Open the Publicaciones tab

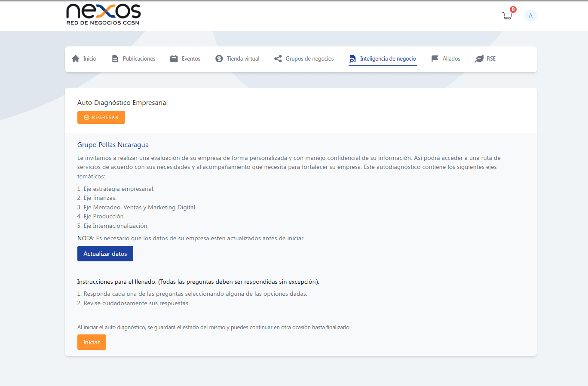[x=134, y=58]
